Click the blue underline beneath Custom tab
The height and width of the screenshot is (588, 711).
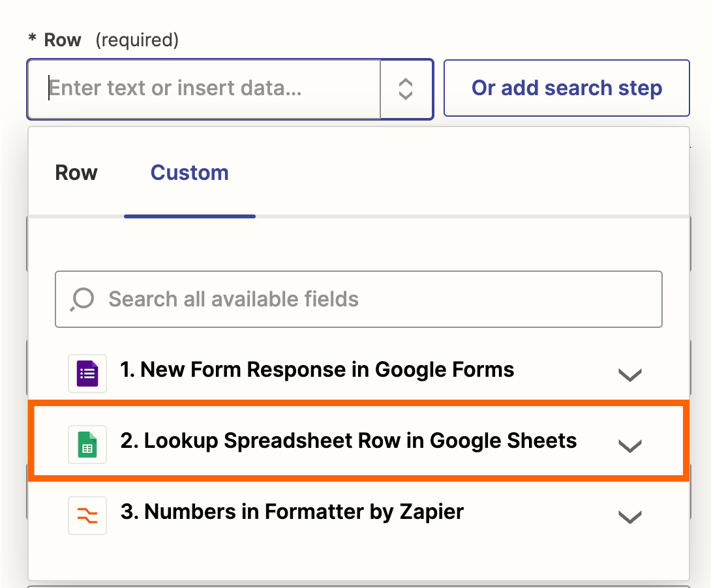[189, 216]
